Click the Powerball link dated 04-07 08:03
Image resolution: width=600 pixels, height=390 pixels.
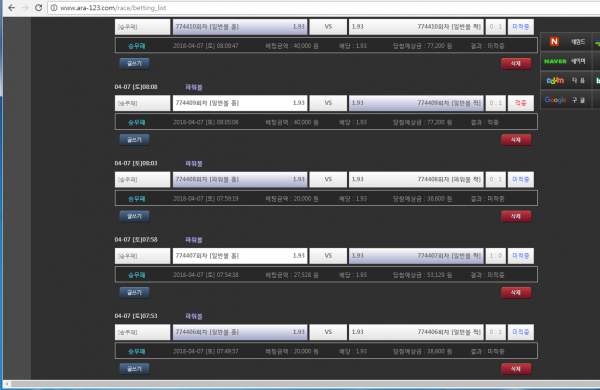pyautogui.click(x=194, y=163)
